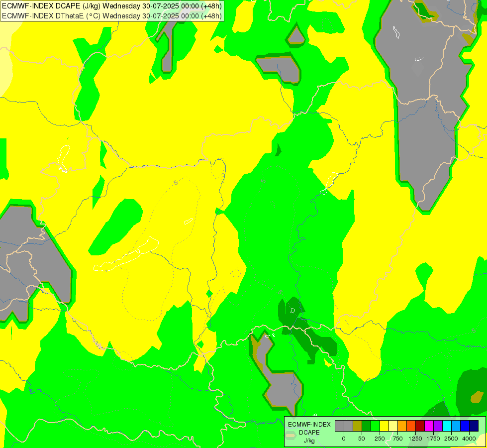
Task: Click the olive-colored legend swatch
Action: (x=358, y=426)
